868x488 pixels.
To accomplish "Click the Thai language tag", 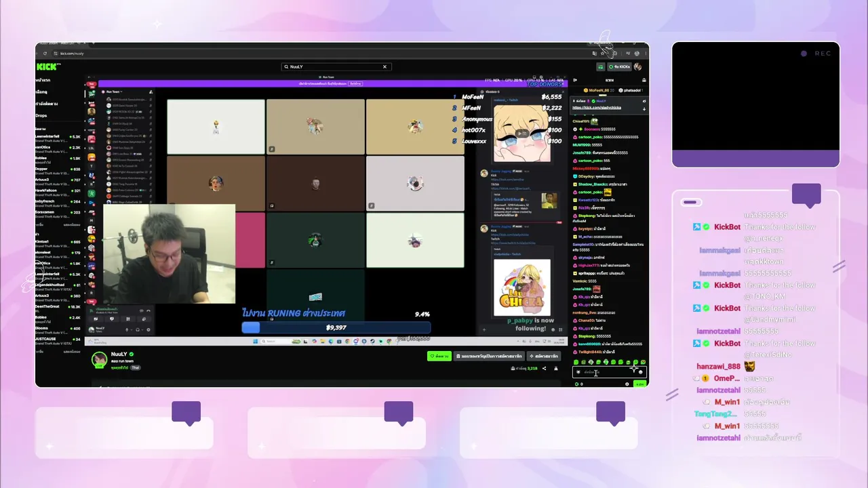I will pyautogui.click(x=135, y=367).
